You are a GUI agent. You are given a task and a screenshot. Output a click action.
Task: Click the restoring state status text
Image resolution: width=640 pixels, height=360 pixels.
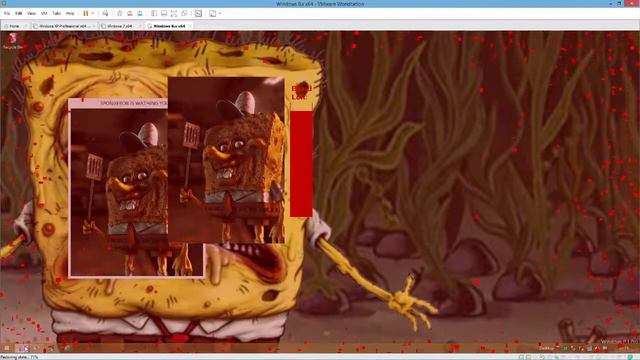pos(19,357)
